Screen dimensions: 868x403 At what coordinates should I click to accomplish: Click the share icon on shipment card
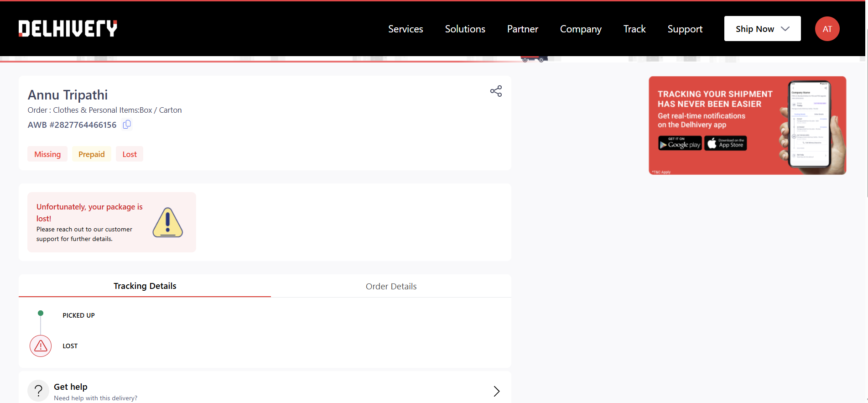point(496,91)
